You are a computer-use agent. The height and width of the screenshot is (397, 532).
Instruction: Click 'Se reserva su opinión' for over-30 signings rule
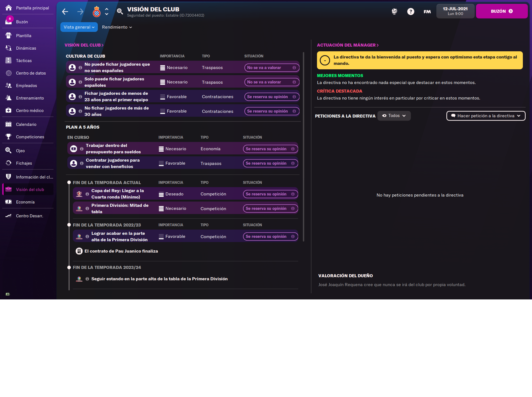point(272,111)
